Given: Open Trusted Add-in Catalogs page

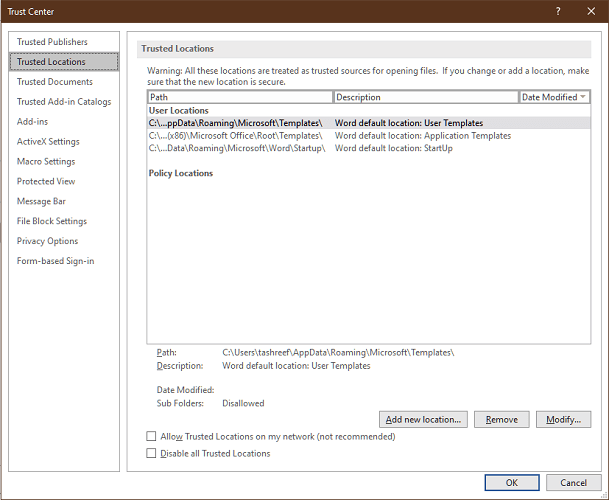Looking at the screenshot, I should [x=64, y=101].
